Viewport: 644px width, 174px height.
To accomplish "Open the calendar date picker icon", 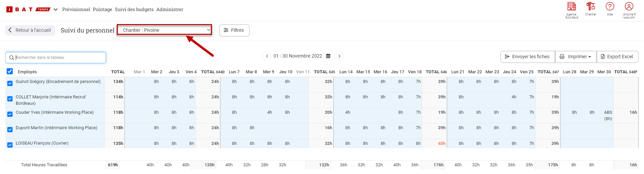I will pyautogui.click(x=328, y=56).
